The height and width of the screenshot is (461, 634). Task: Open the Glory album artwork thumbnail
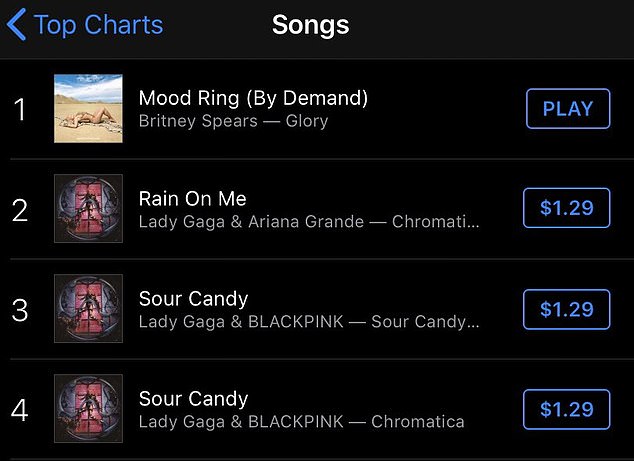click(x=88, y=109)
